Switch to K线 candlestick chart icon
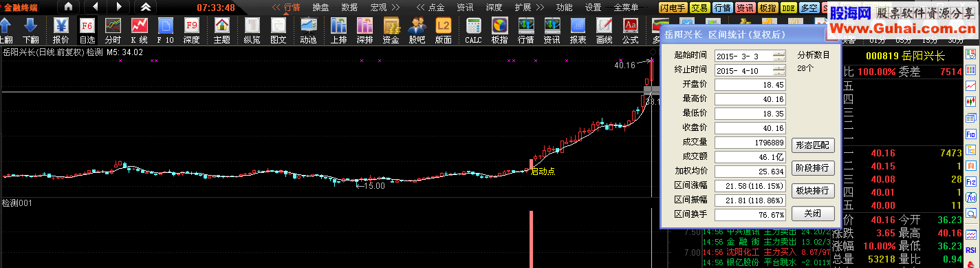This screenshot has width=980, height=268. tap(139, 26)
